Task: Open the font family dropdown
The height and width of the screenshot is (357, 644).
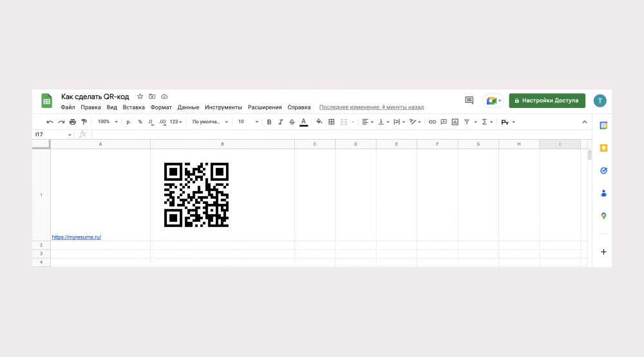Action: click(x=210, y=122)
